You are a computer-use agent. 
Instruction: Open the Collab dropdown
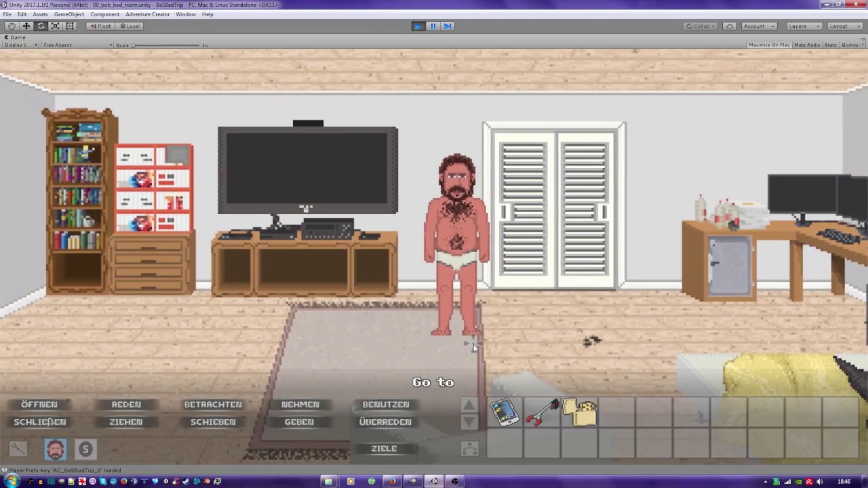701,26
